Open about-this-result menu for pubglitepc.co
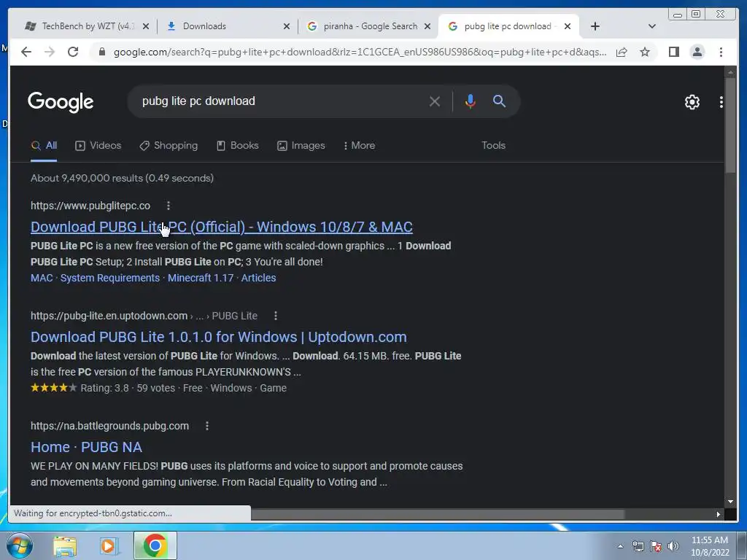This screenshot has height=560, width=747. pyautogui.click(x=169, y=206)
